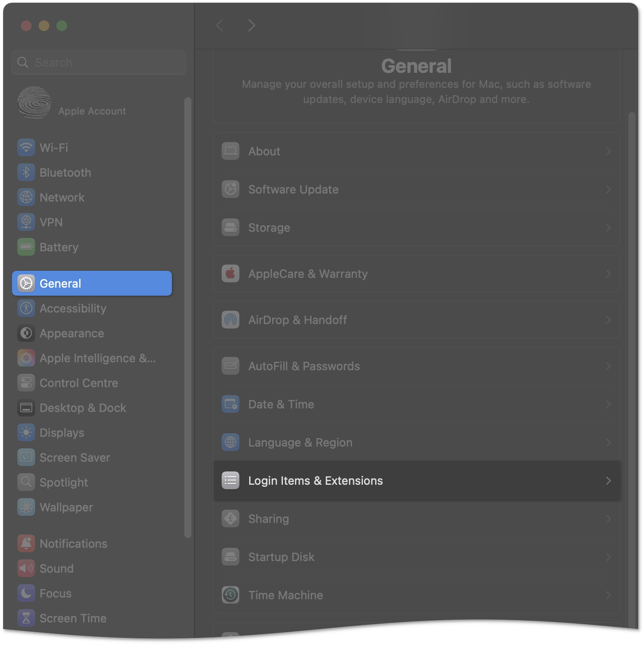Screen dimensions: 644x645
Task: Expand AppleCare & Warranty chevron
Action: click(x=608, y=274)
